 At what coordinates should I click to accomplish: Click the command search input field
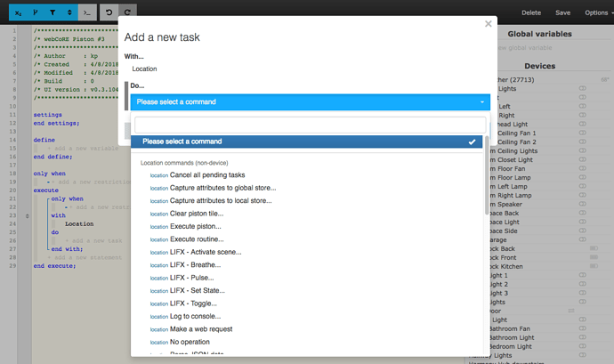coord(311,125)
